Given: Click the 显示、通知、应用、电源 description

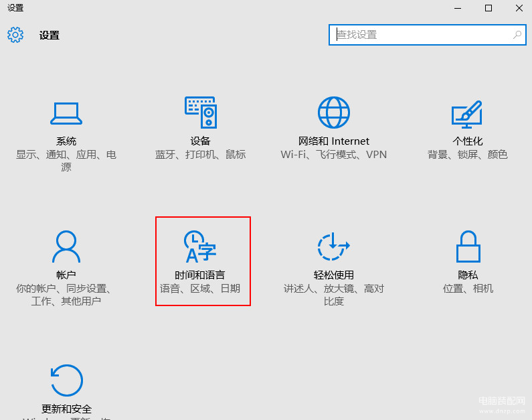Looking at the screenshot, I should 66,161.
